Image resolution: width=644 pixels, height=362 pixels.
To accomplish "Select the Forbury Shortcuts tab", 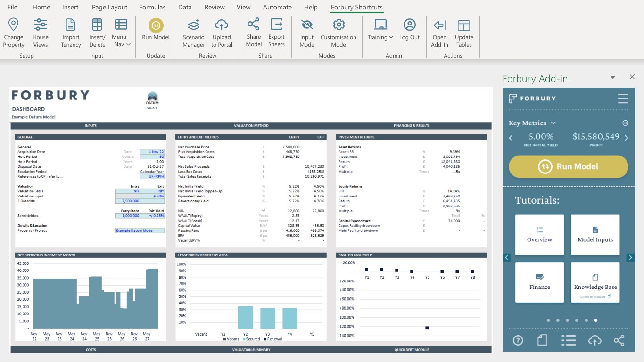I will pos(357,7).
